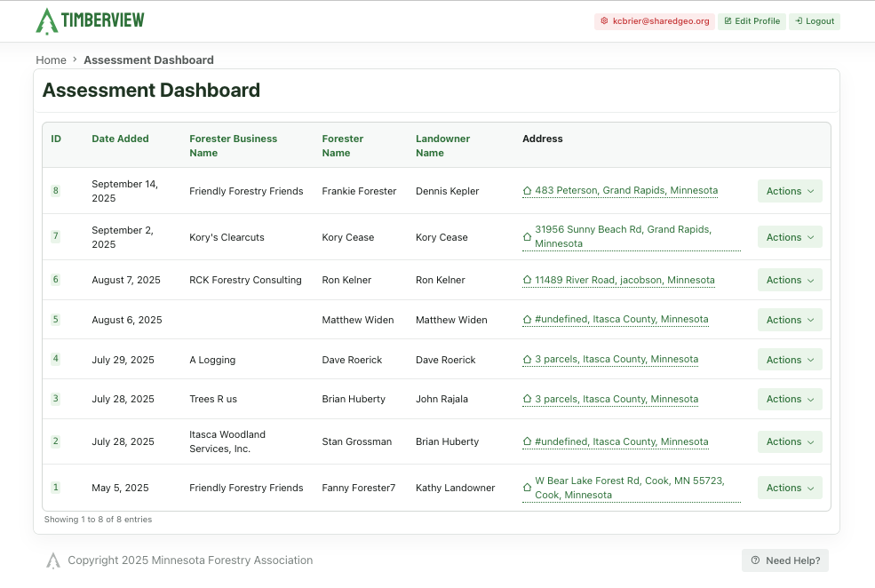Sort by Forester Name column header

coord(343,146)
